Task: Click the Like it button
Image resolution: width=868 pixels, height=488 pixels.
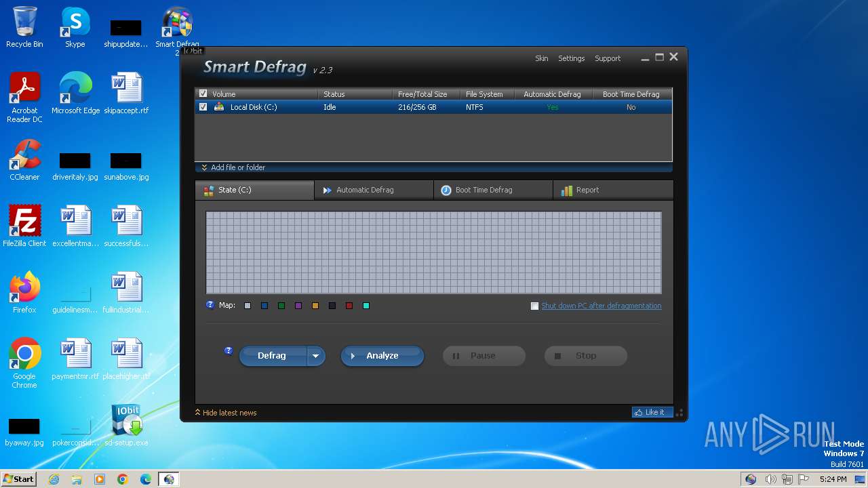Action: coord(652,412)
